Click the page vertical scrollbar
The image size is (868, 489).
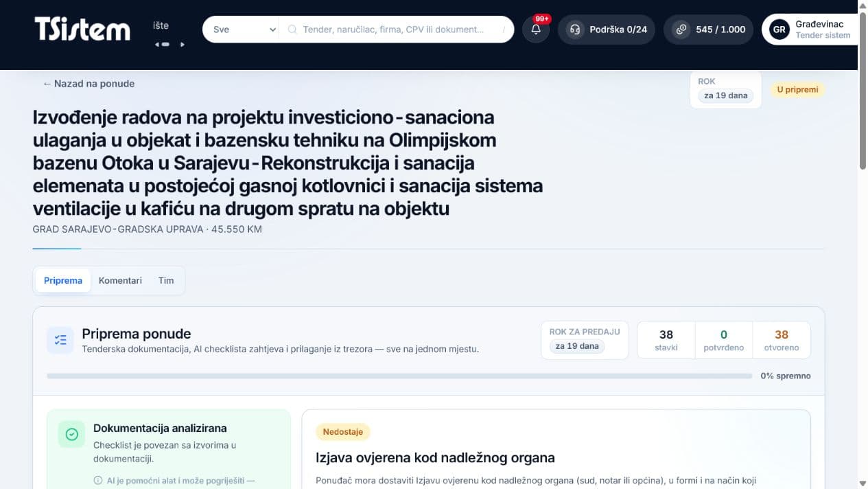(x=863, y=89)
